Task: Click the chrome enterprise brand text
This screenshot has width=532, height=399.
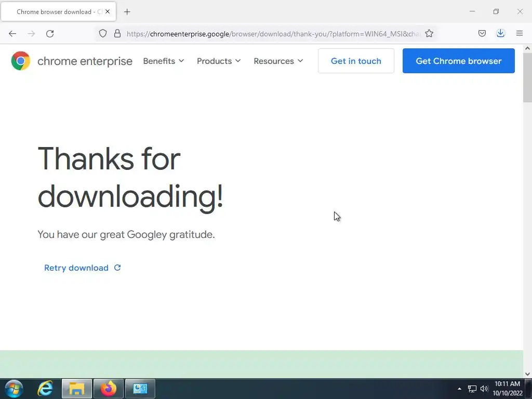Action: click(85, 61)
